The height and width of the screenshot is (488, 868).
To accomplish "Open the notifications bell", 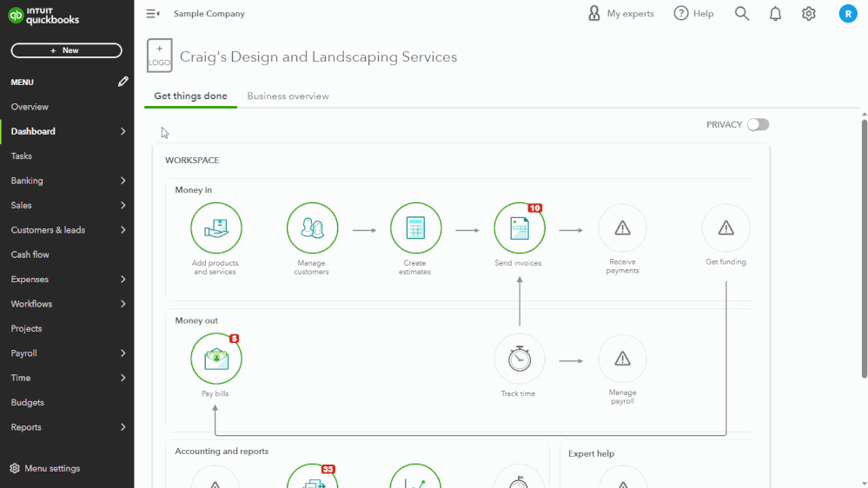I will [775, 13].
